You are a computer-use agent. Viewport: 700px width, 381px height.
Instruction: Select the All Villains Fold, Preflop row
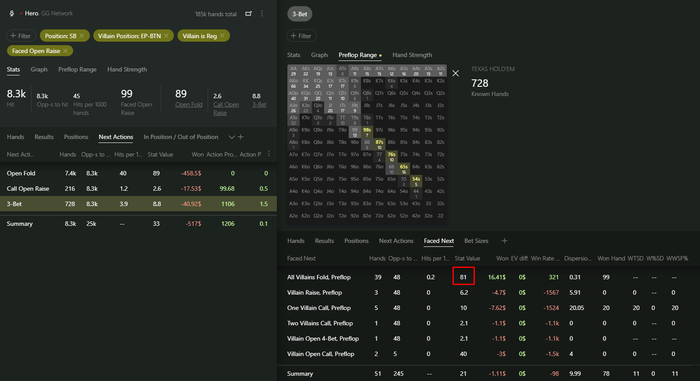tap(489, 277)
